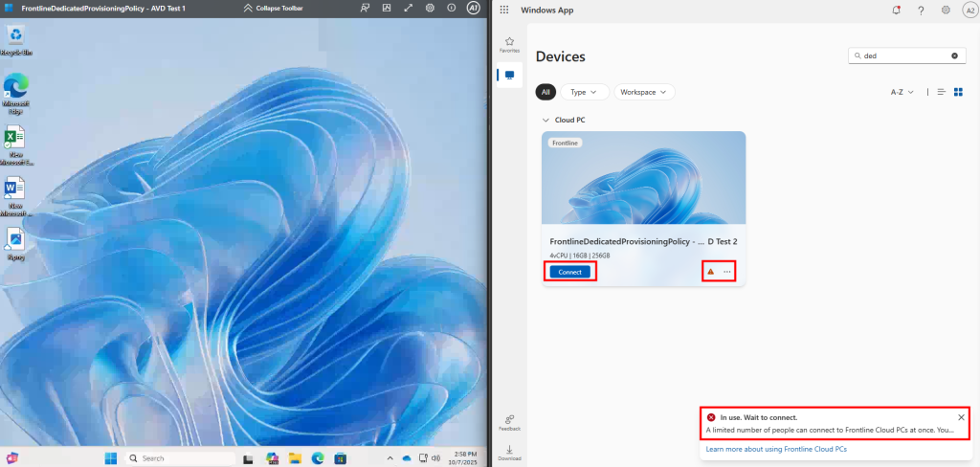Select the Devices tab in sidebar
980x467 pixels.
tap(509, 75)
